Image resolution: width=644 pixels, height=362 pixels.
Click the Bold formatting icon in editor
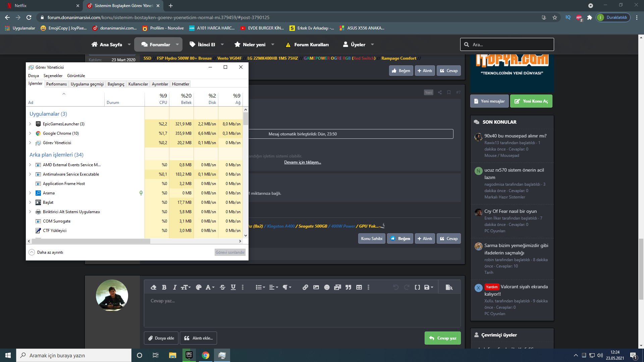(164, 287)
